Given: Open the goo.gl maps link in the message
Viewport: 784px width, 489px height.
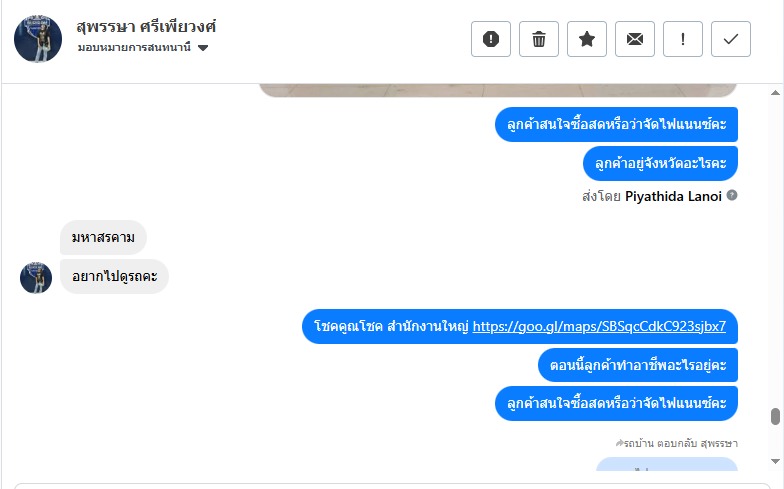Looking at the screenshot, I should click(599, 326).
